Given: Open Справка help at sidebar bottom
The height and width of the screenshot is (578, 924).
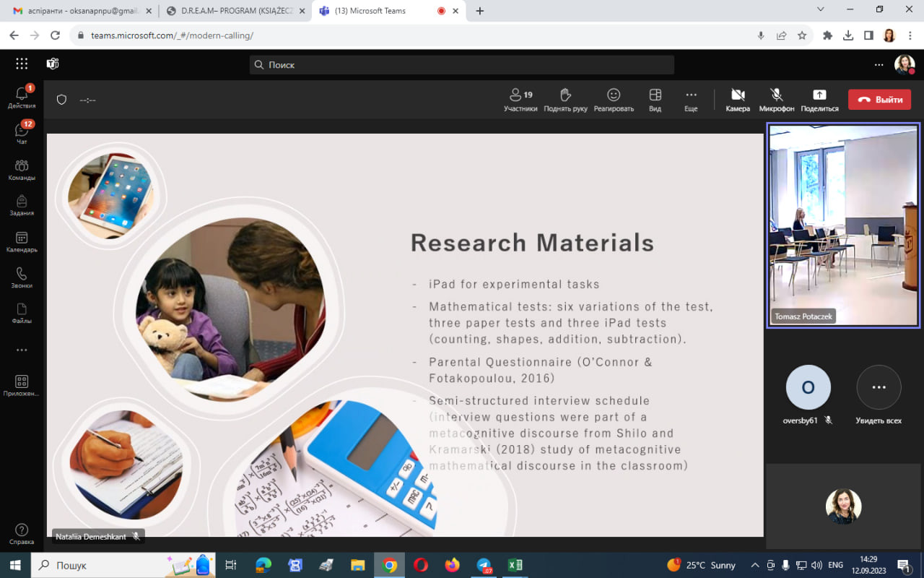Looking at the screenshot, I should 22,533.
